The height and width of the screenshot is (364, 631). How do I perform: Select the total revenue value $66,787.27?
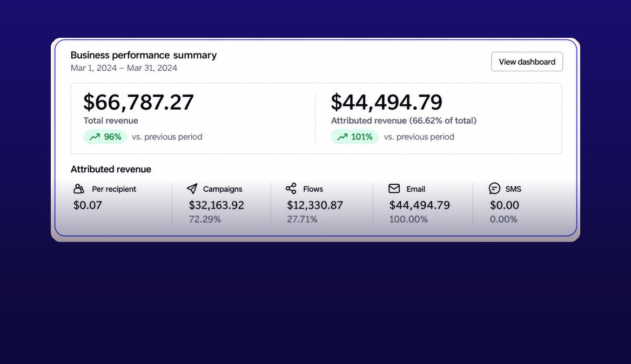point(138,102)
